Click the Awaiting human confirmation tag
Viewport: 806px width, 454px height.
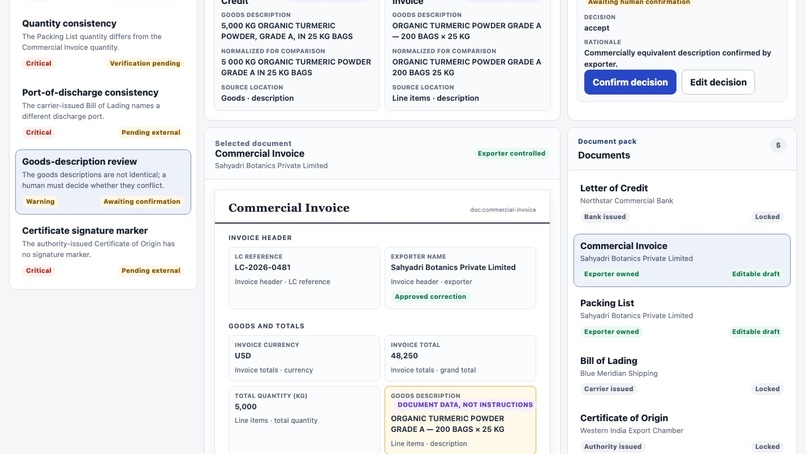pyautogui.click(x=639, y=3)
